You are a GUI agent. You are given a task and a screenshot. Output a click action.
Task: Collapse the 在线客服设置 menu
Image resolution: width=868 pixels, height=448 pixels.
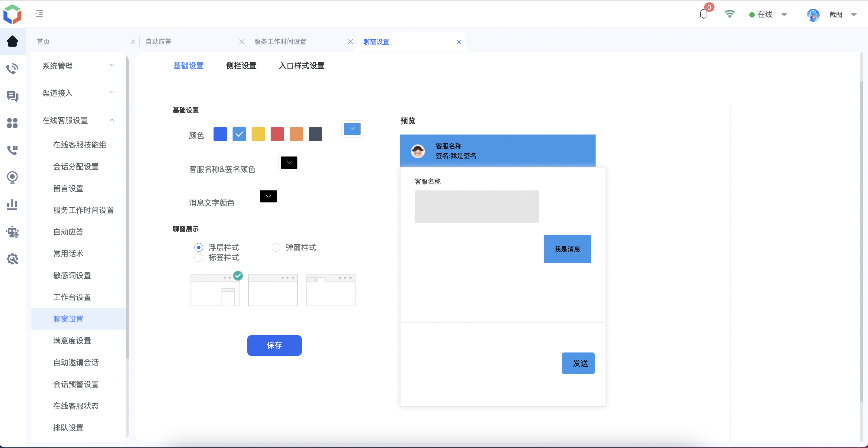79,120
